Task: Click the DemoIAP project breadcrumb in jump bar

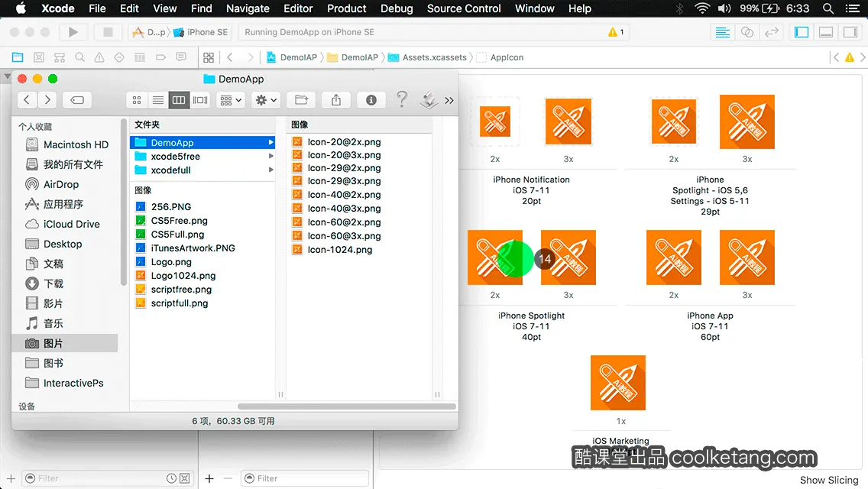Action: tap(292, 57)
